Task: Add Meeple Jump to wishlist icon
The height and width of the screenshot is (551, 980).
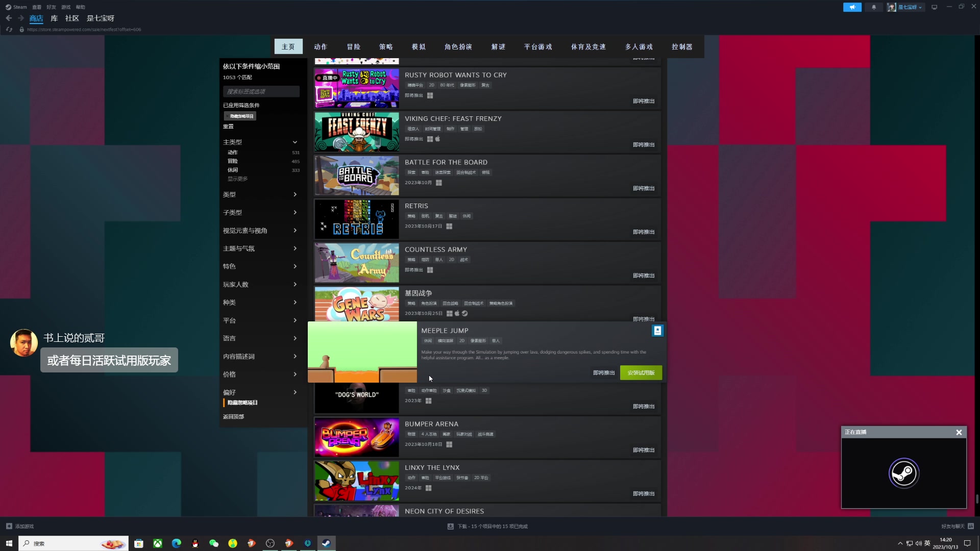Action: [x=657, y=331]
